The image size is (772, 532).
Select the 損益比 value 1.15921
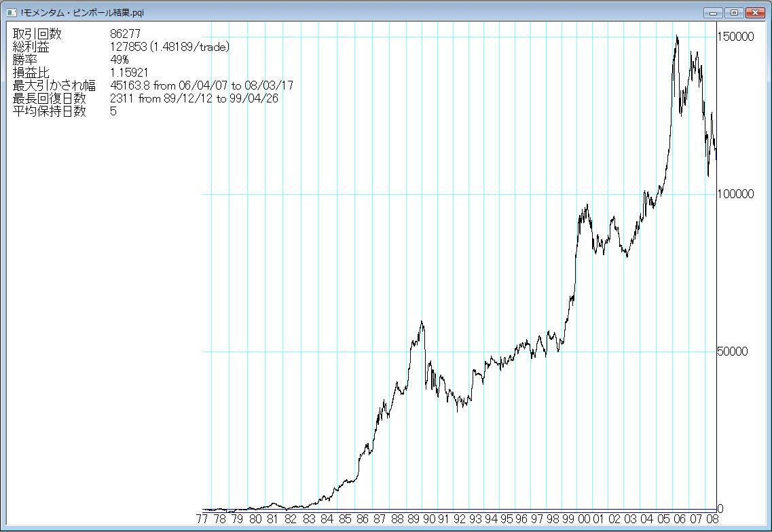pos(129,73)
